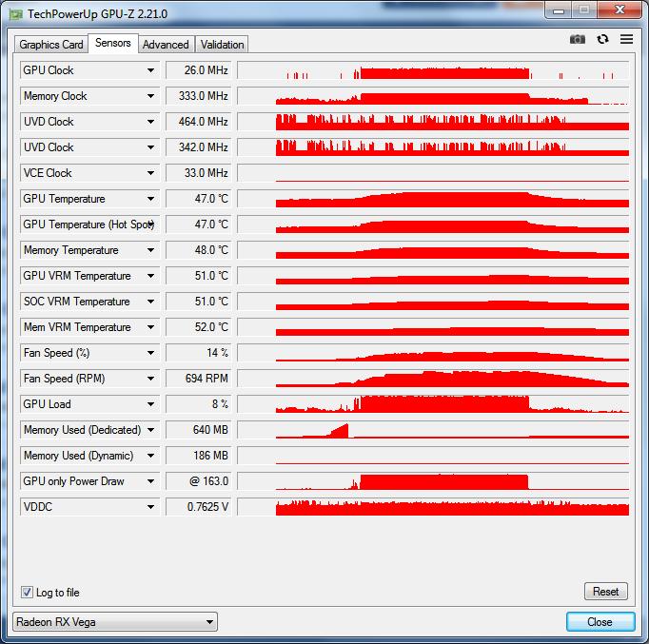Image resolution: width=649 pixels, height=644 pixels.
Task: Open the GPU Clock sensor dropdown
Action: (x=150, y=70)
